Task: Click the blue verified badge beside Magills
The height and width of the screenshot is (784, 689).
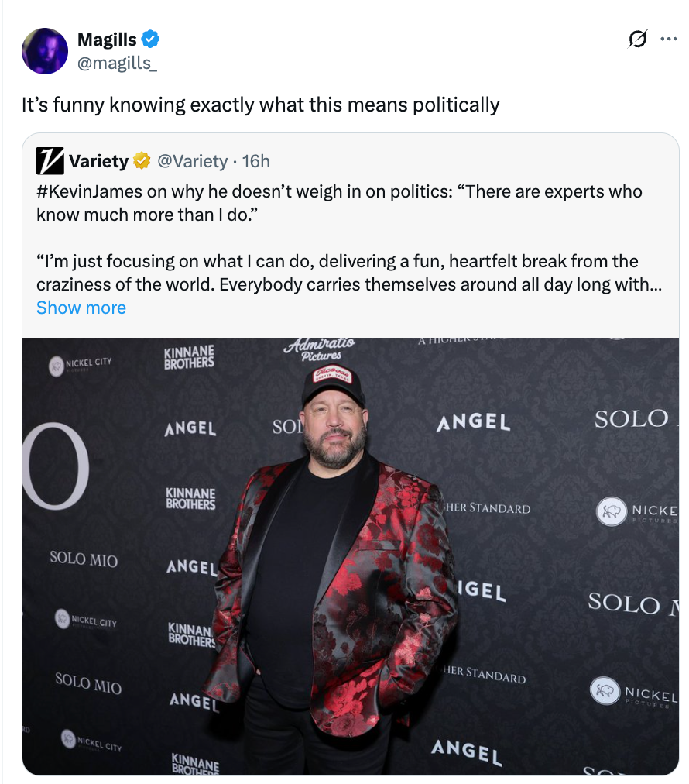Action: 152,40
